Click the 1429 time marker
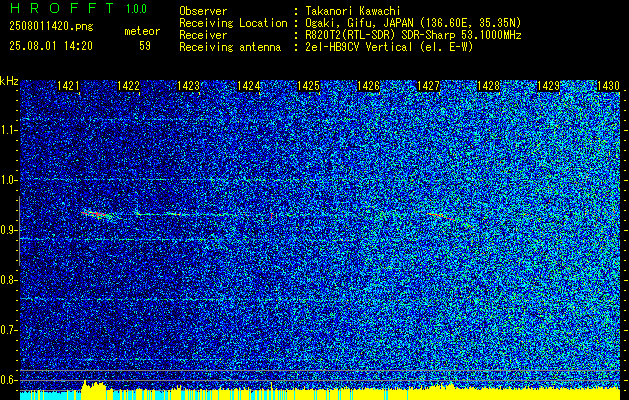This screenshot has height=400, width=629. [x=548, y=85]
